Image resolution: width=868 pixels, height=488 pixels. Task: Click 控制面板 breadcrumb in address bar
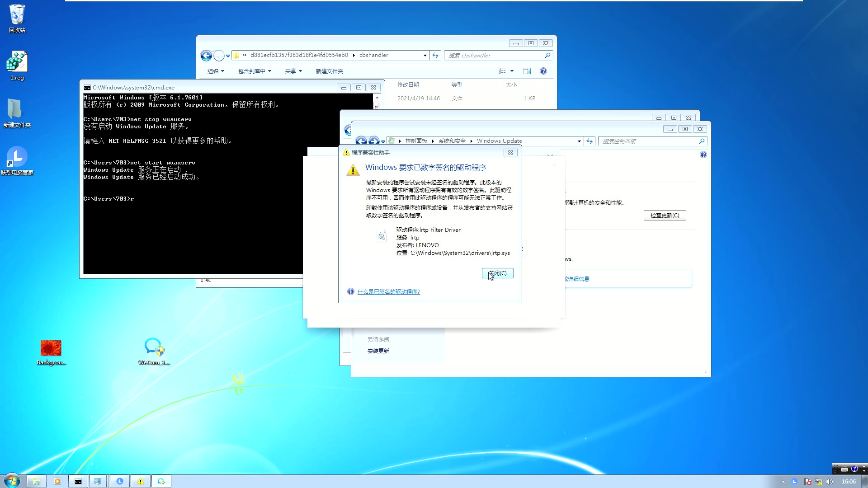[416, 141]
